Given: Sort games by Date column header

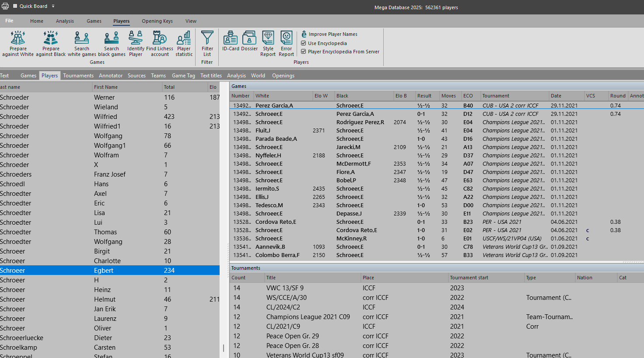Looking at the screenshot, I should coord(567,96).
